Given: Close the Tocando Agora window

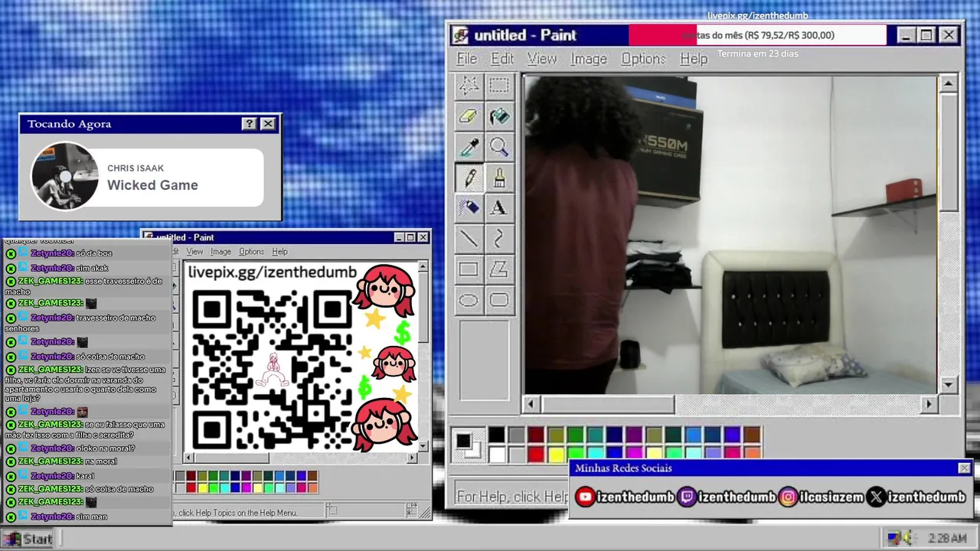Looking at the screenshot, I should point(267,124).
